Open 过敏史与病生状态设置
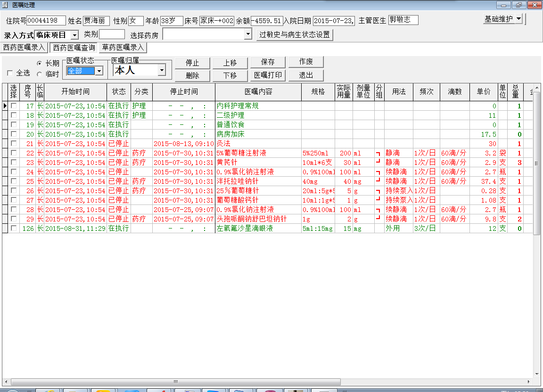543x392 pixels. (x=294, y=34)
